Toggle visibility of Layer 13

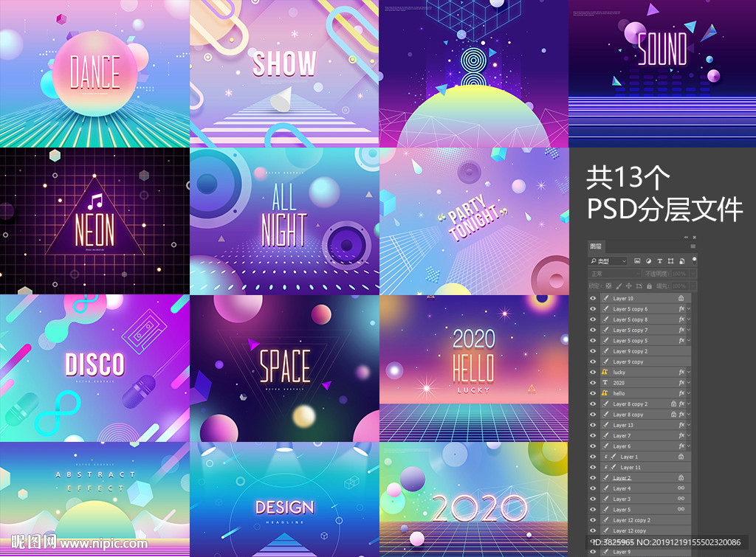[593, 425]
